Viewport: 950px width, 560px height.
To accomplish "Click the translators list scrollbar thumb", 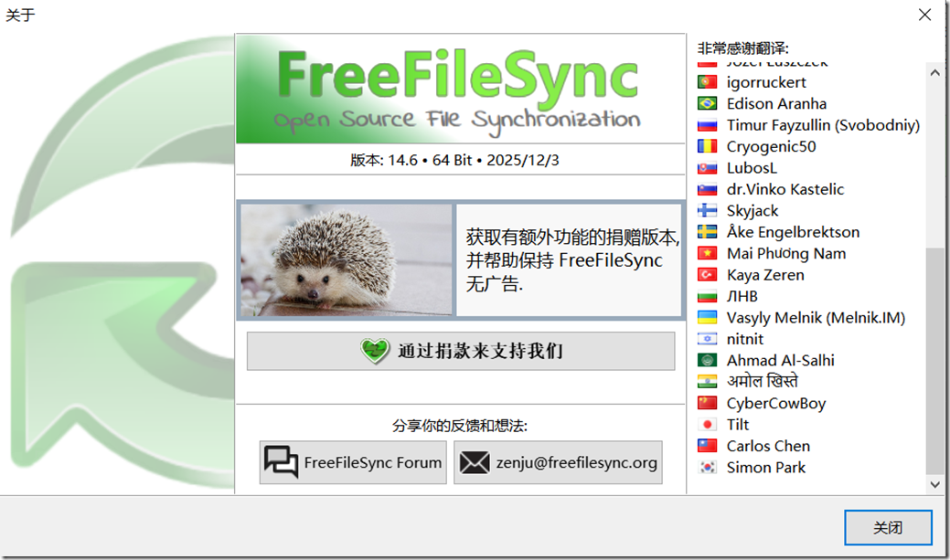I will click(x=934, y=356).
